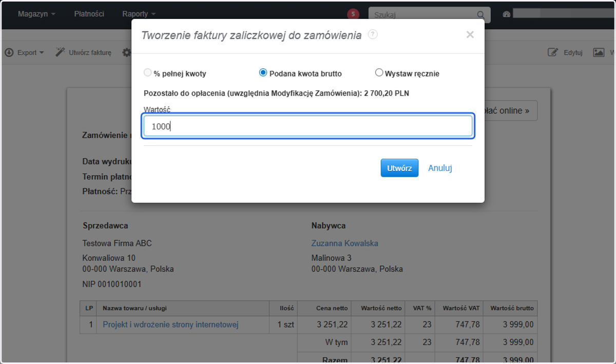Click the Utwórz button
Screen dimensions: 616x364
coord(399,168)
